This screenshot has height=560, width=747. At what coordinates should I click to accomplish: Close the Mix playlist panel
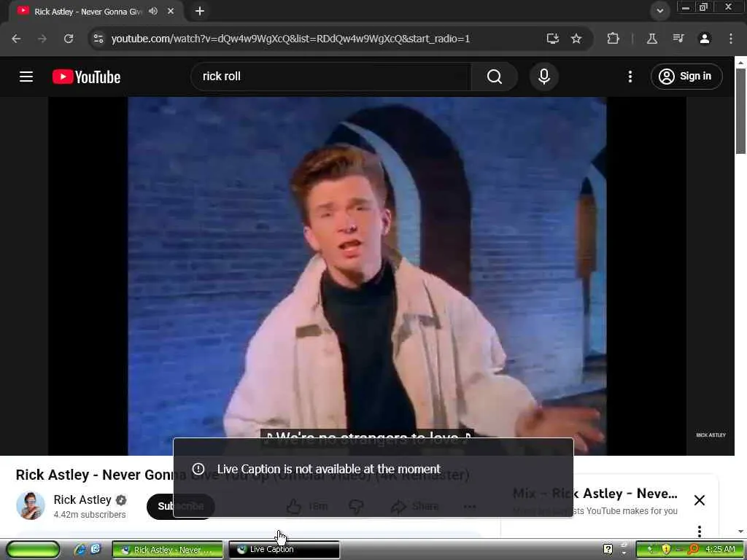click(700, 500)
